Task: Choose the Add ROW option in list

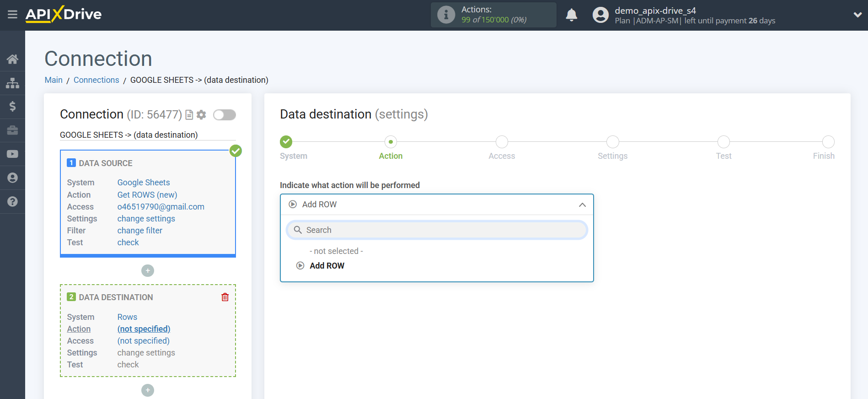Action: click(327, 266)
